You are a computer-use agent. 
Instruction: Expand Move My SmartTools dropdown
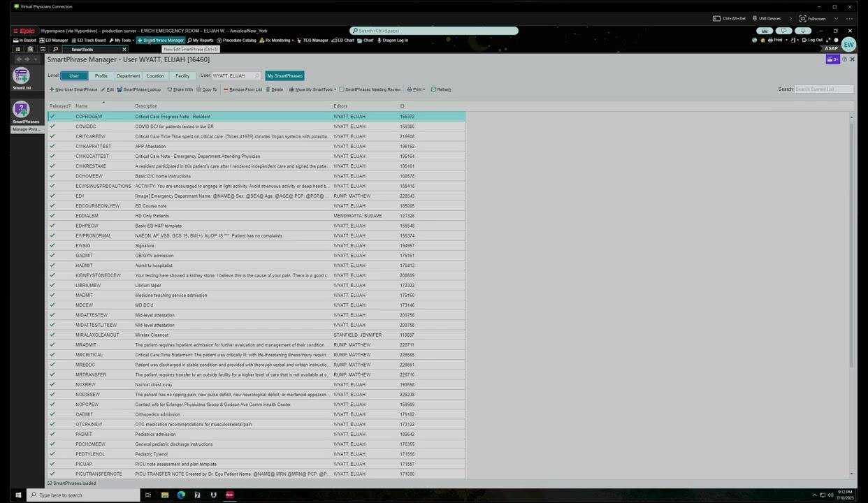(312, 89)
